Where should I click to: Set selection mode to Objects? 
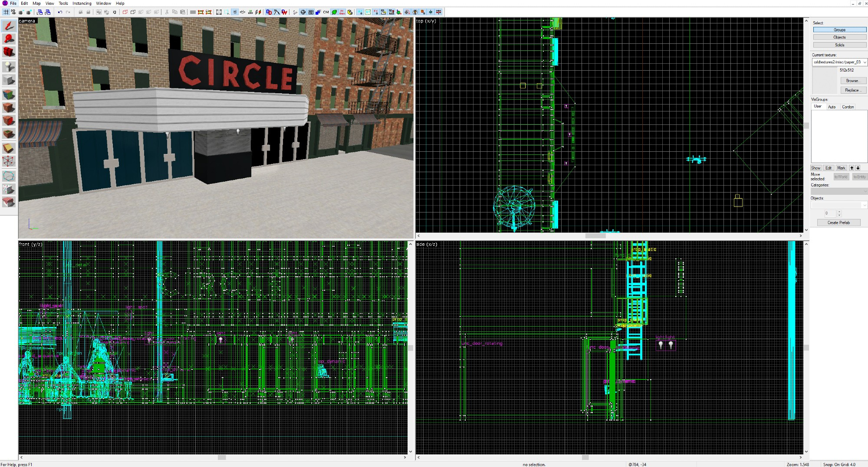pyautogui.click(x=839, y=37)
